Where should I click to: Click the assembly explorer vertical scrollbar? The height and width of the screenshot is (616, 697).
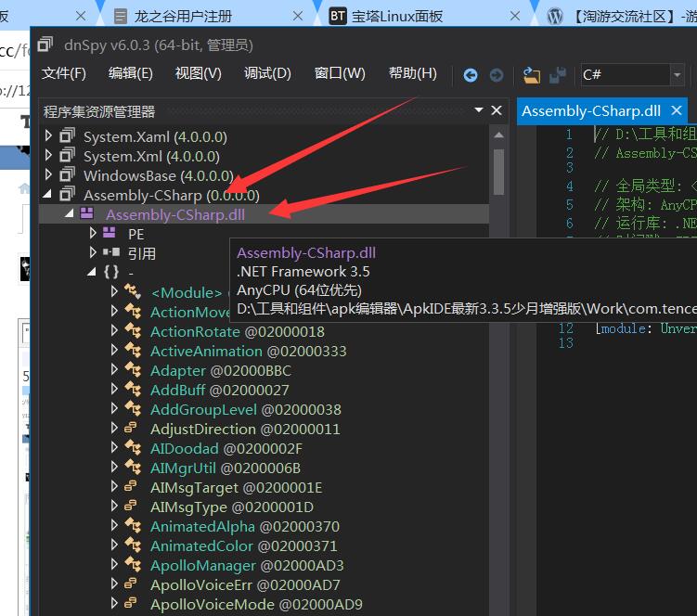pyautogui.click(x=499, y=172)
